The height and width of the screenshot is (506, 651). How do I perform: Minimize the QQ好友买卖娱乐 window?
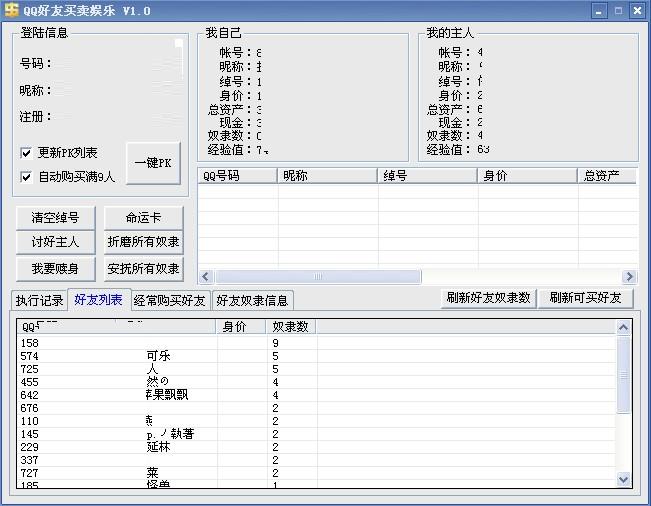coord(599,11)
